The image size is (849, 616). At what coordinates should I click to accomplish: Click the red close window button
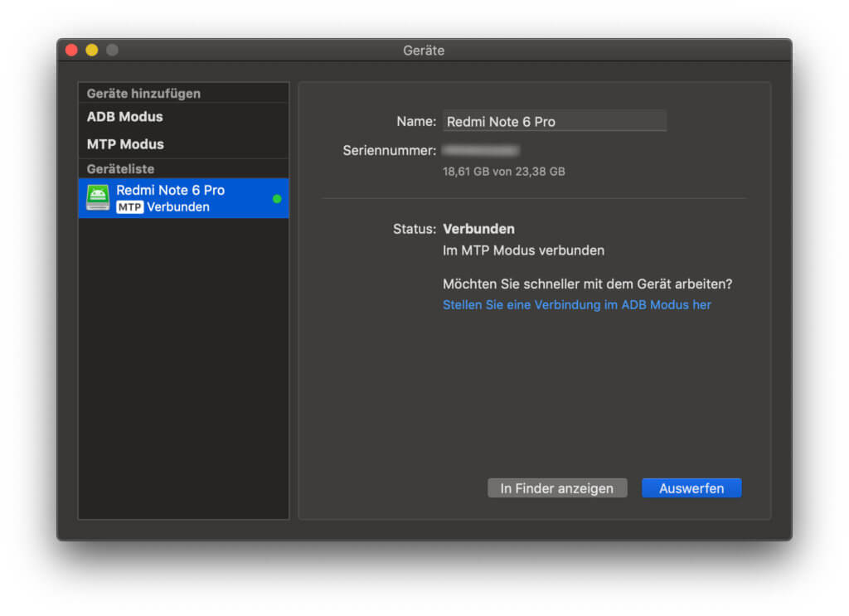coord(72,49)
